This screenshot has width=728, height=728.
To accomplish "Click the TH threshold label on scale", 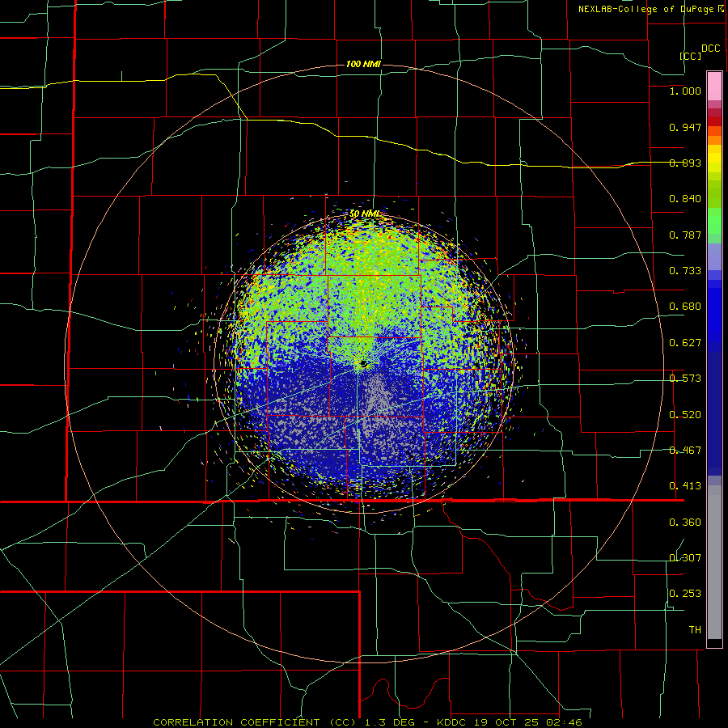I will coord(695,630).
